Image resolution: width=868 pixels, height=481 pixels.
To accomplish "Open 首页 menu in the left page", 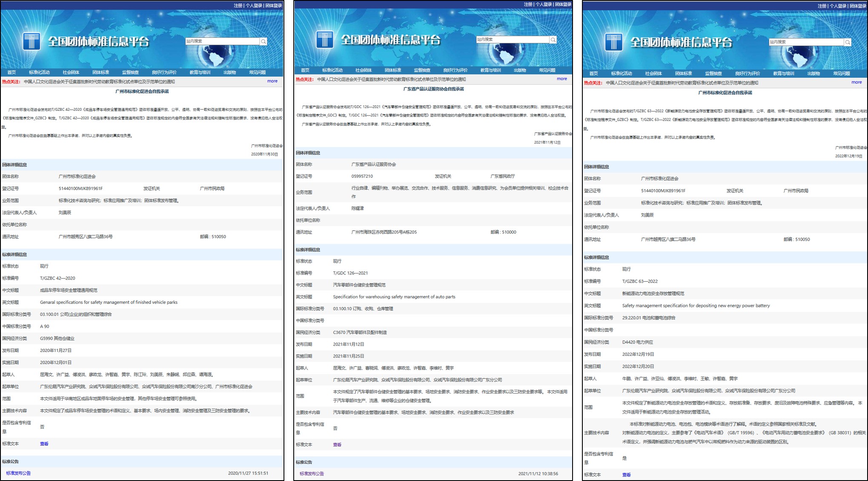I will (11, 72).
